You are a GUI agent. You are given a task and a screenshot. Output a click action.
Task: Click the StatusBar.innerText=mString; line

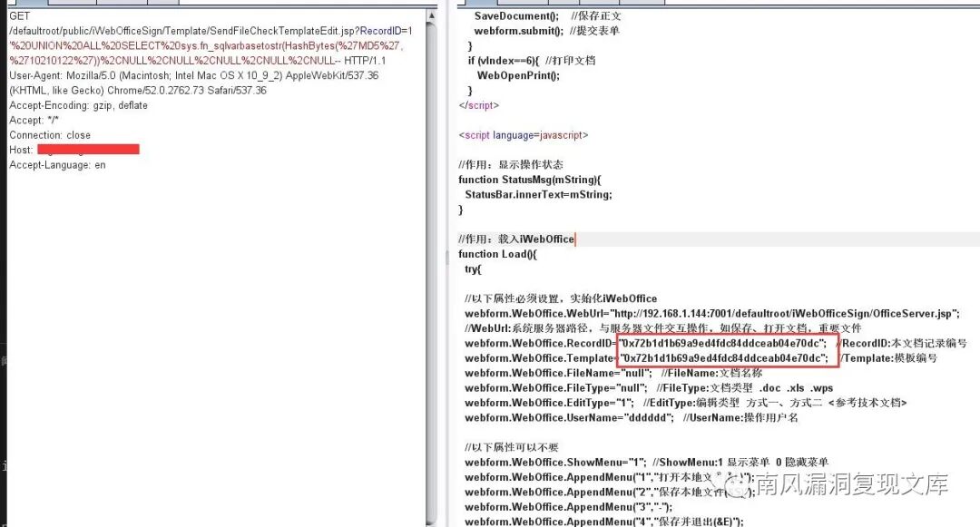click(x=539, y=195)
